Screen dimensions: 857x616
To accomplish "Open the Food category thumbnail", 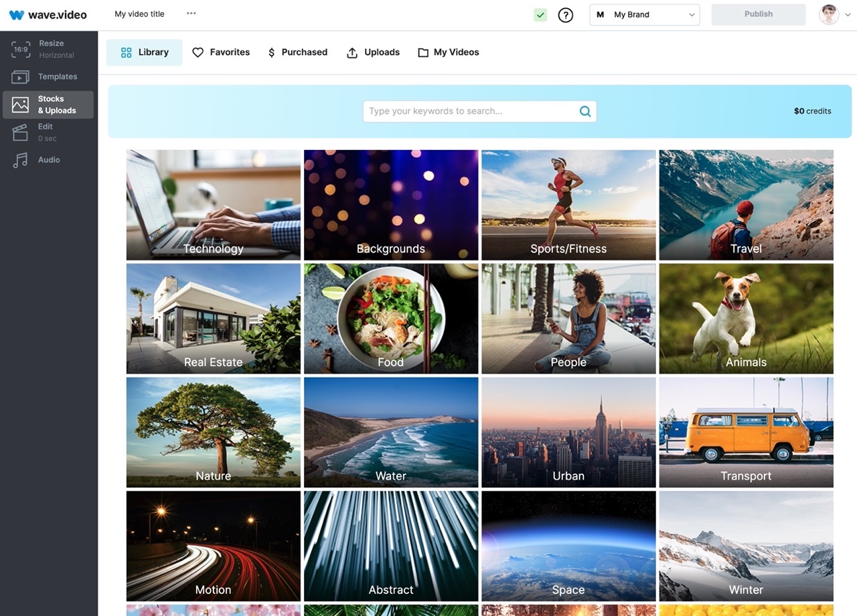I will click(x=391, y=319).
